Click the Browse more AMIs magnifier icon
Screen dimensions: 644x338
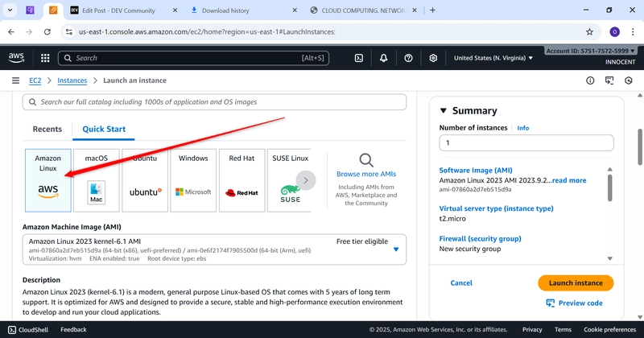tap(366, 160)
